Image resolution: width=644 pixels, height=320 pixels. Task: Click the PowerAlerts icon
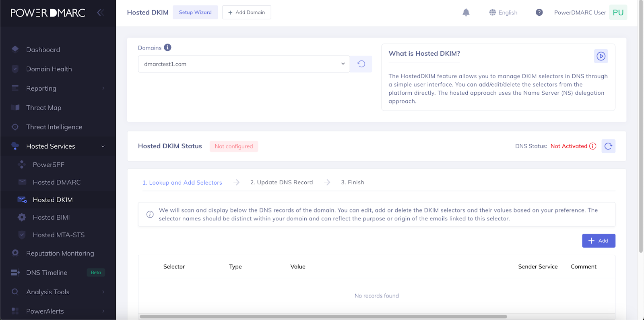[15, 311]
